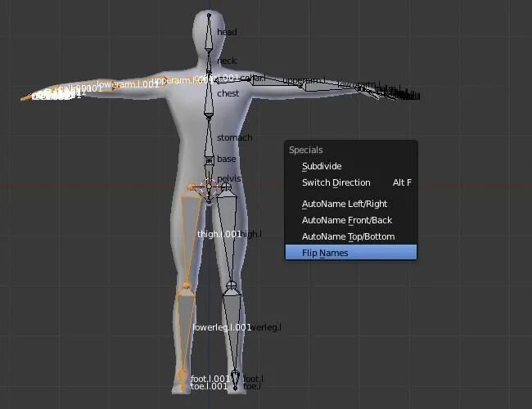This screenshot has height=409, width=532.
Task: Select Switch Direction in Specials menu
Action: [351, 182]
